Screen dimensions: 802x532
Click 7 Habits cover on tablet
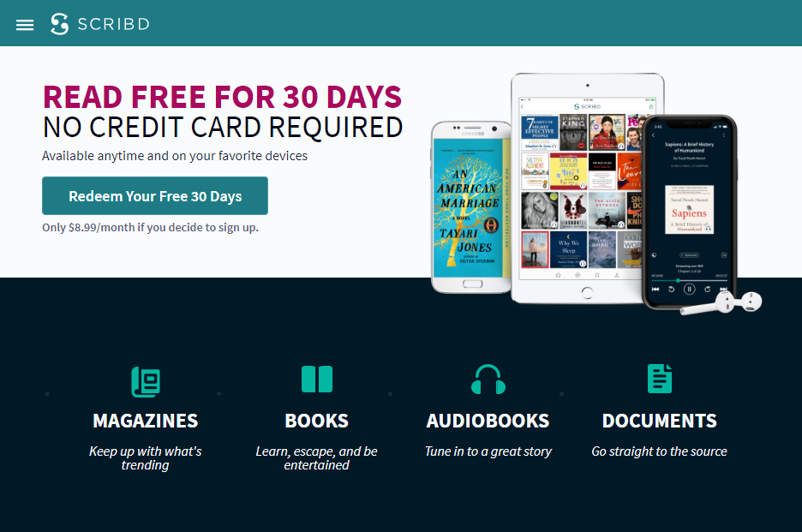click(x=540, y=133)
